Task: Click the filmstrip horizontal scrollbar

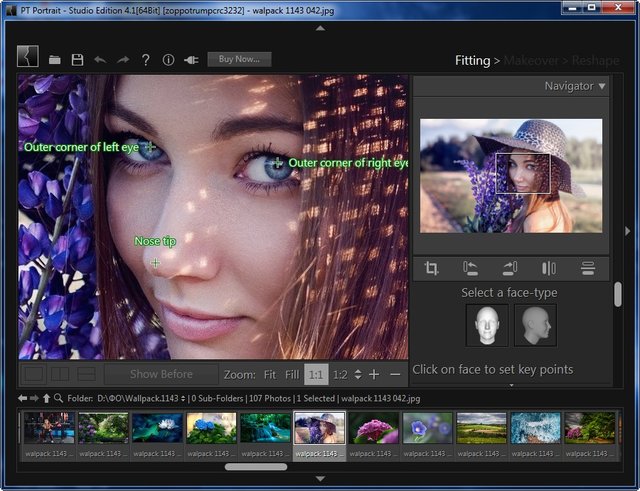Action: [x=256, y=466]
